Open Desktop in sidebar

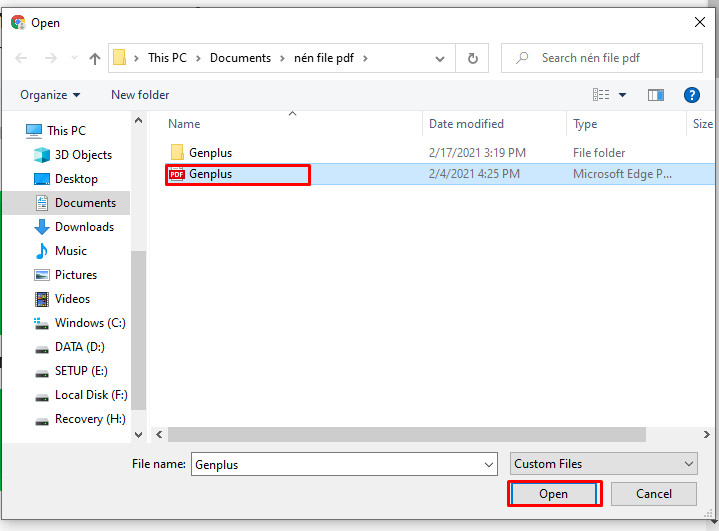tap(76, 179)
